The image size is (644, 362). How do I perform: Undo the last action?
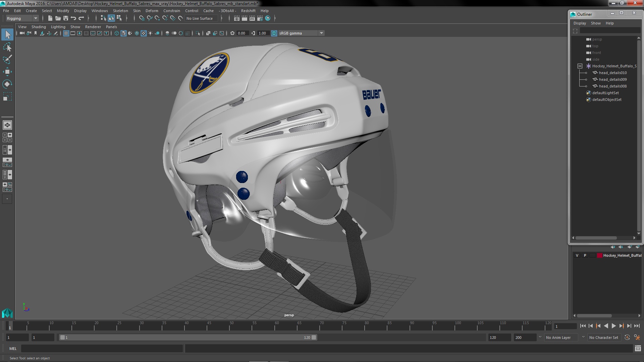[x=73, y=18]
